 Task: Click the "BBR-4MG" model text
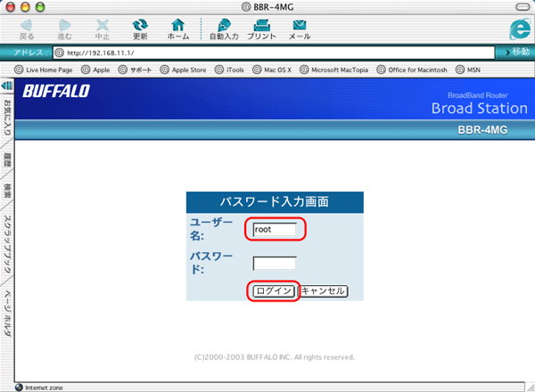[x=482, y=130]
